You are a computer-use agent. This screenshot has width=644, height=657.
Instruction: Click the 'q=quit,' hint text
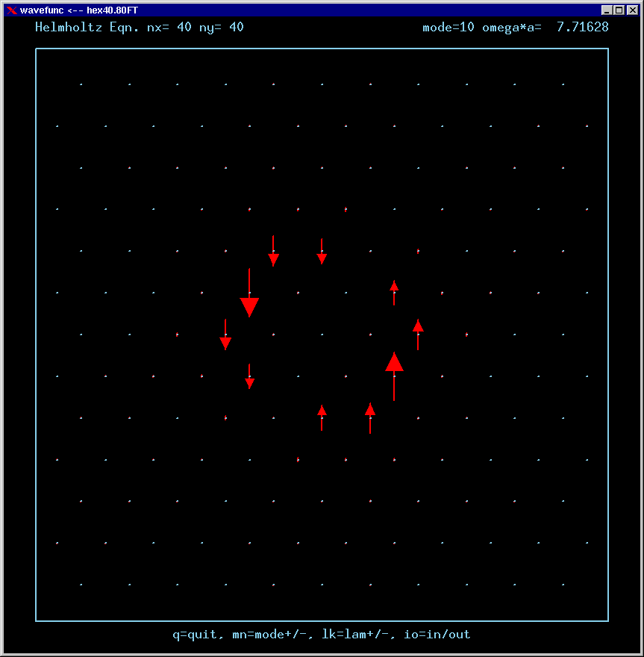[x=199, y=635]
